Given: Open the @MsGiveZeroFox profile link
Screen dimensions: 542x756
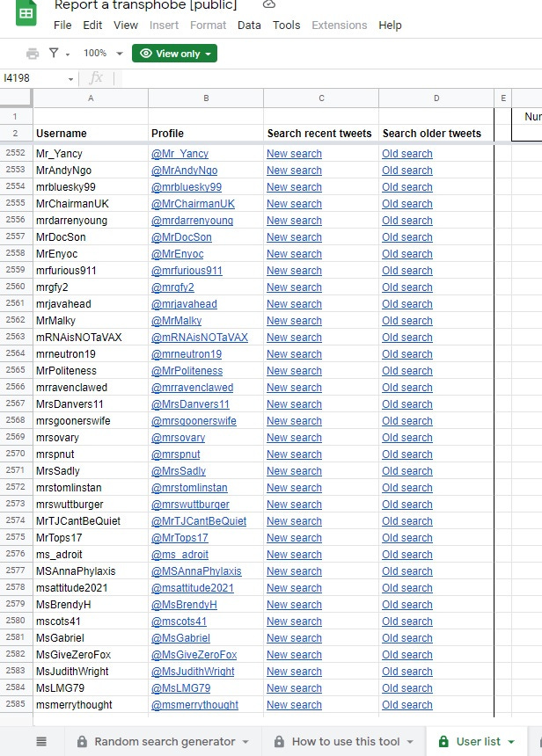Looking at the screenshot, I should [x=194, y=655].
